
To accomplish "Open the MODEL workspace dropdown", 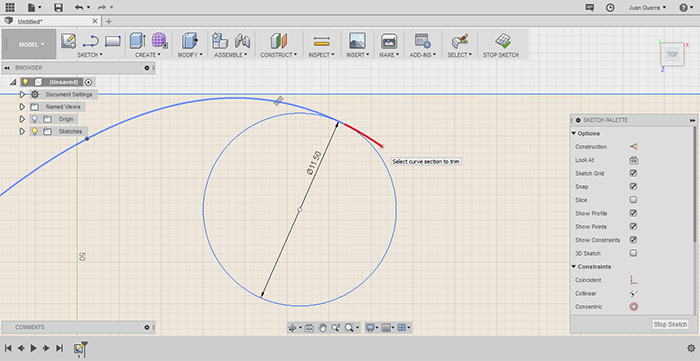I will click(31, 44).
